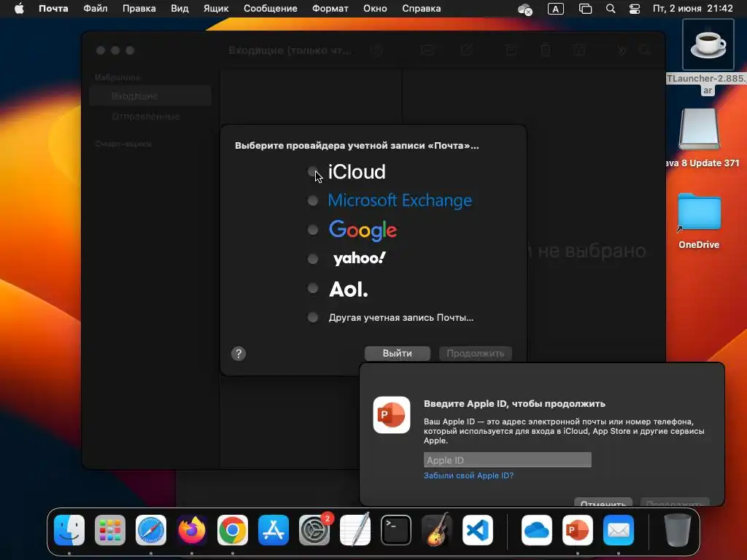Select "Входящие" in Mail sidebar

tap(150, 96)
